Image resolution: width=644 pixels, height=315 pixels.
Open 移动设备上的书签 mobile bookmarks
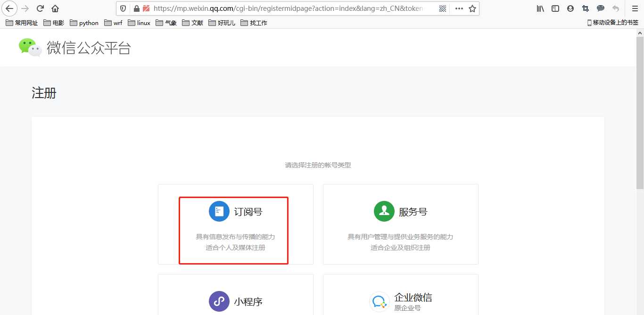click(x=612, y=23)
